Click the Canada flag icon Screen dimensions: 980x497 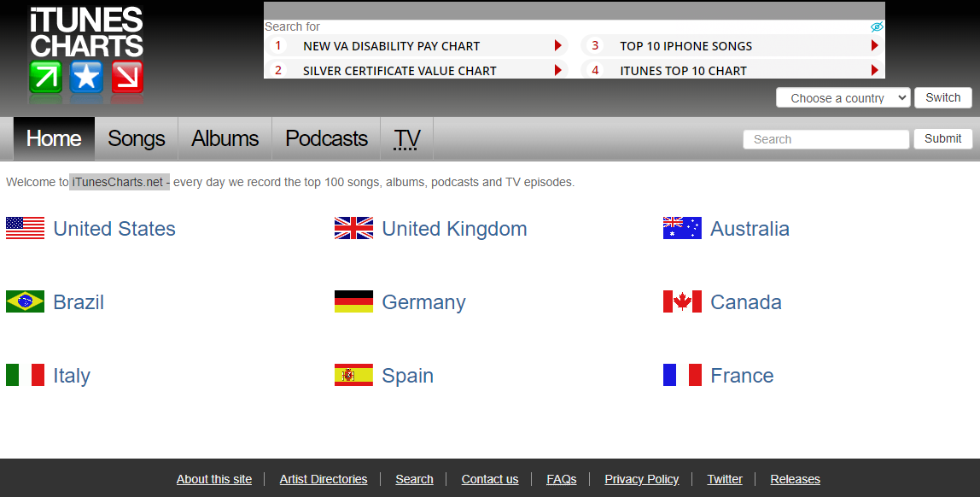coord(683,301)
